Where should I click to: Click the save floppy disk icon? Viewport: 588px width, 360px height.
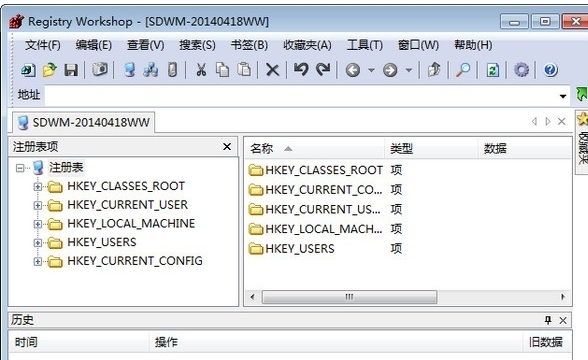click(x=71, y=70)
